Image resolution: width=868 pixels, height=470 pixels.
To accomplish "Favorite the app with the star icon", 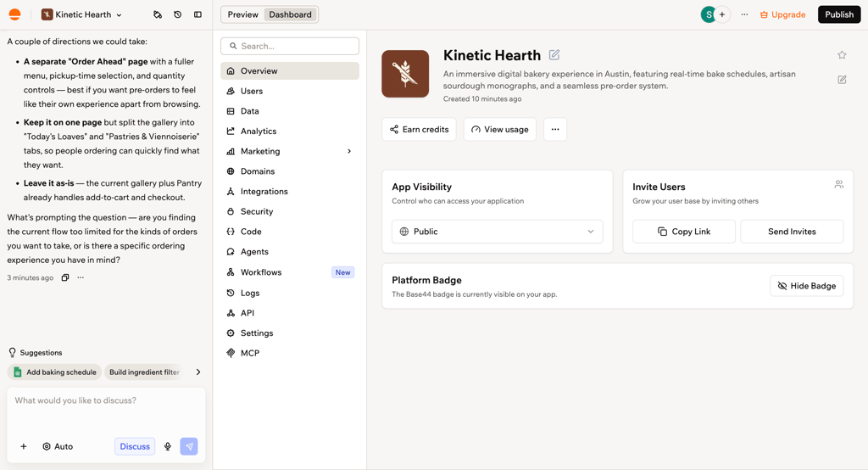I will click(842, 55).
